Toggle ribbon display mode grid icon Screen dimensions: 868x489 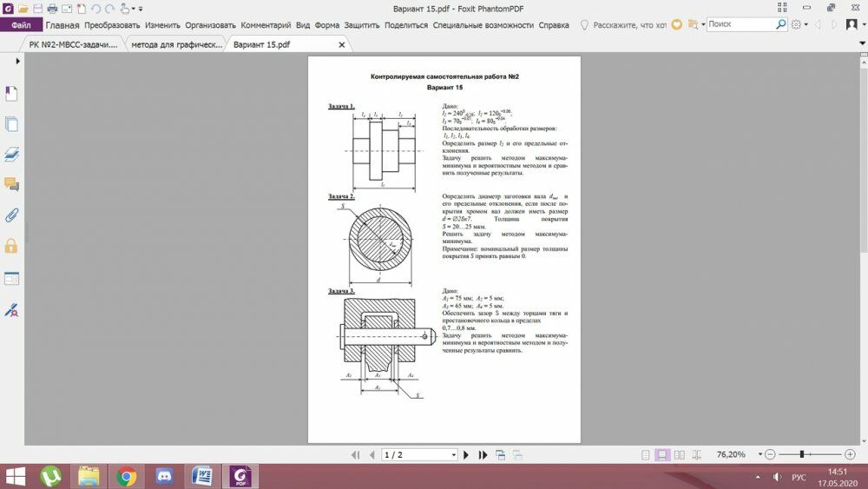point(782,7)
